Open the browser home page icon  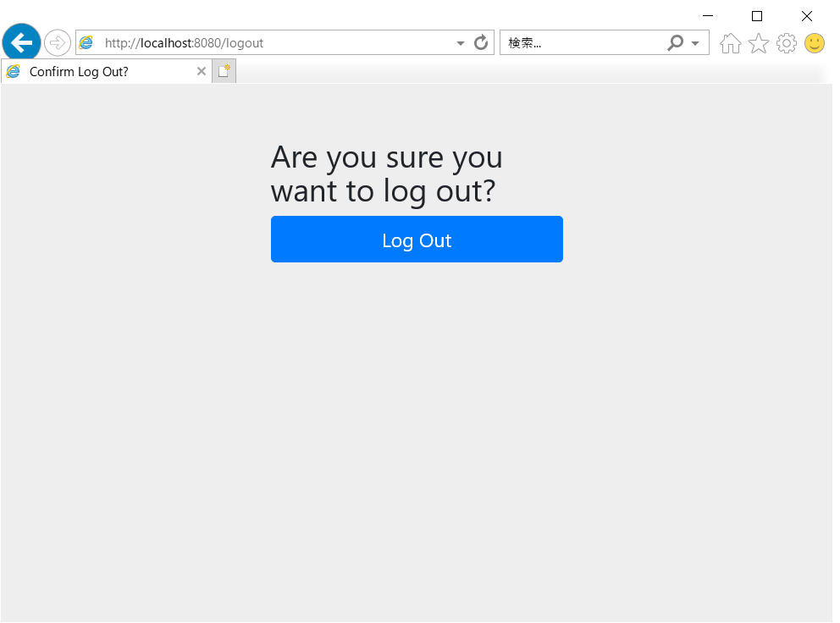[x=730, y=43]
